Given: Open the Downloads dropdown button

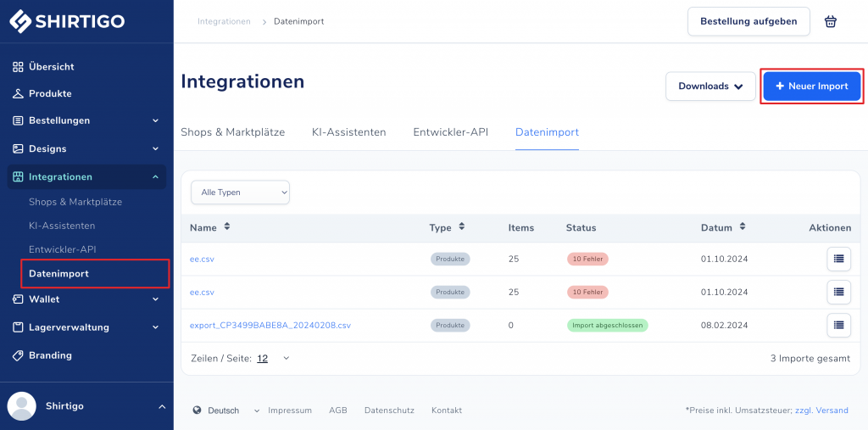Looking at the screenshot, I should 711,87.
